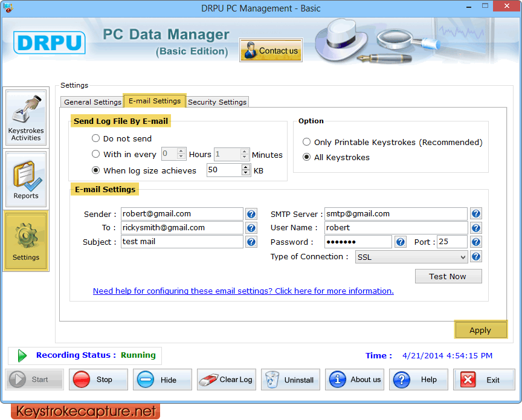The height and width of the screenshot is (420, 522).
Task: Click the help icon beside Port field
Action: pos(476,242)
